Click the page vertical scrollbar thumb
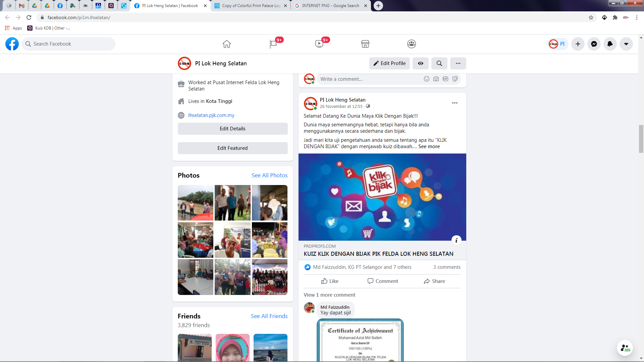 coord(641,139)
